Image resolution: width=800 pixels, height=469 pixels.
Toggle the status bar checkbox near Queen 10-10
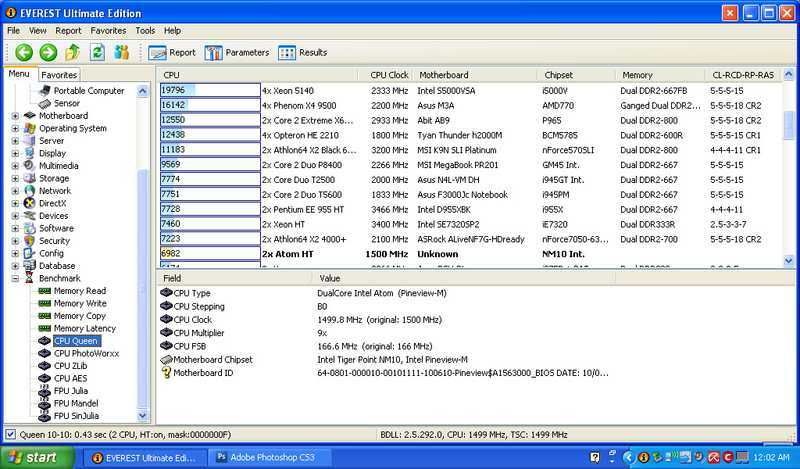point(10,434)
